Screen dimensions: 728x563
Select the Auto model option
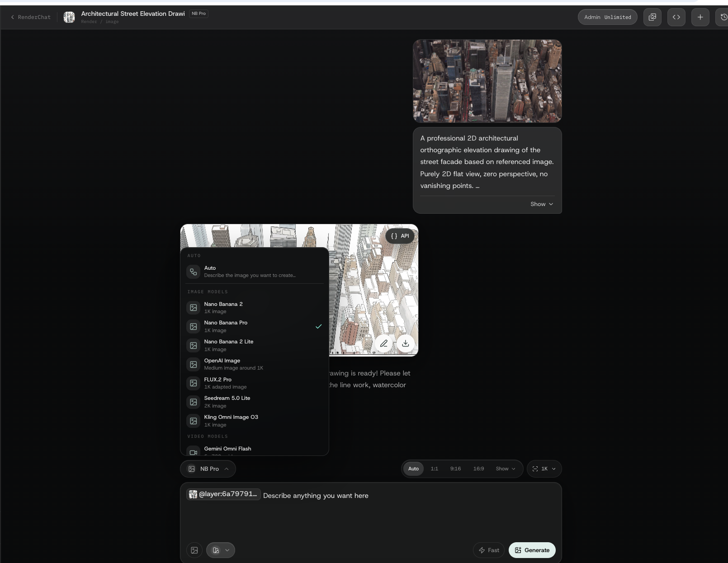click(255, 272)
